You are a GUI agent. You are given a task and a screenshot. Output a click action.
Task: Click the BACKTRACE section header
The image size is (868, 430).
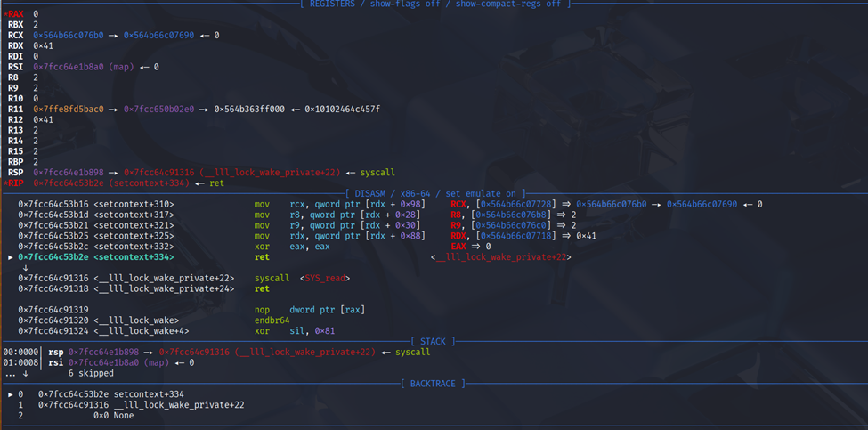[x=434, y=383]
